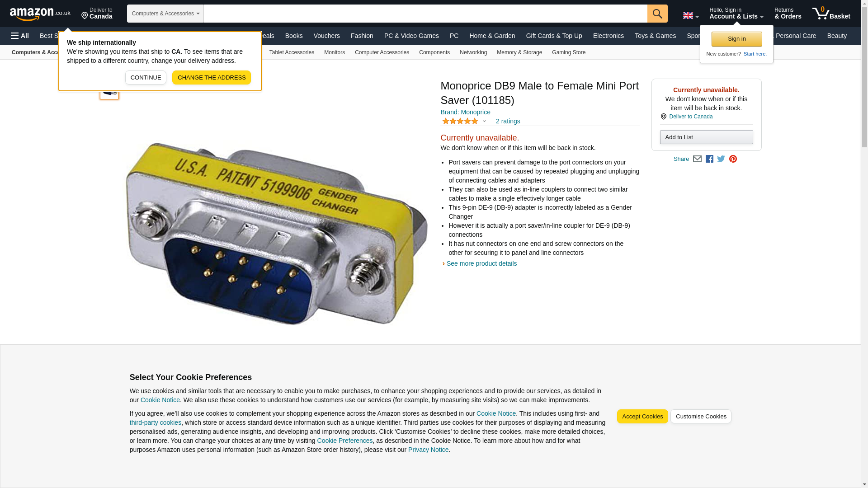This screenshot has width=868, height=488.
Task: Expand the star ratings breakdown arrow
Action: coord(484,121)
